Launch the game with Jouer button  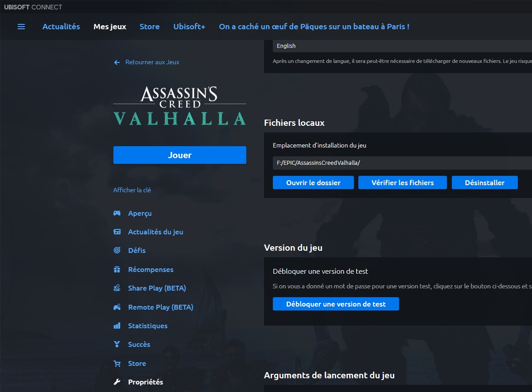pyautogui.click(x=180, y=155)
